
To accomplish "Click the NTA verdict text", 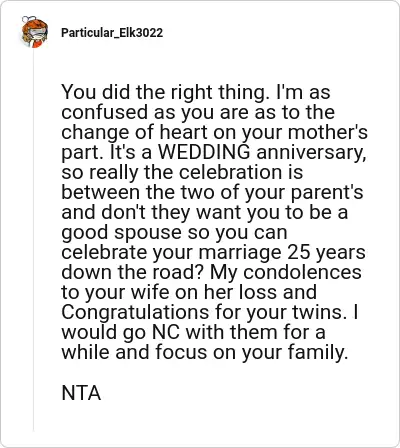I will tap(81, 393).
